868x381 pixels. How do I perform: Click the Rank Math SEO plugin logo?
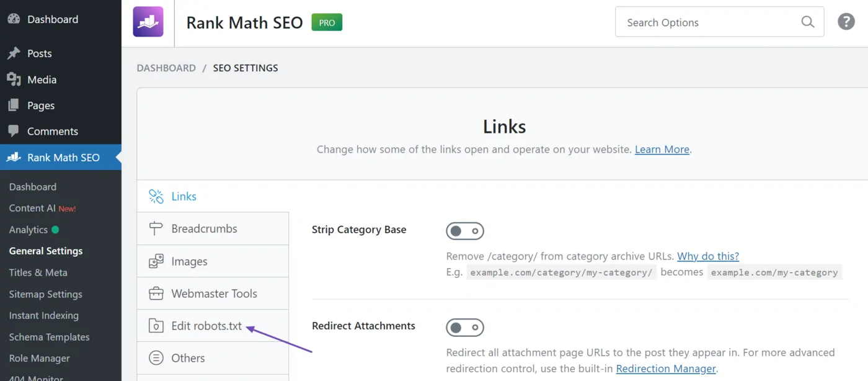click(148, 22)
